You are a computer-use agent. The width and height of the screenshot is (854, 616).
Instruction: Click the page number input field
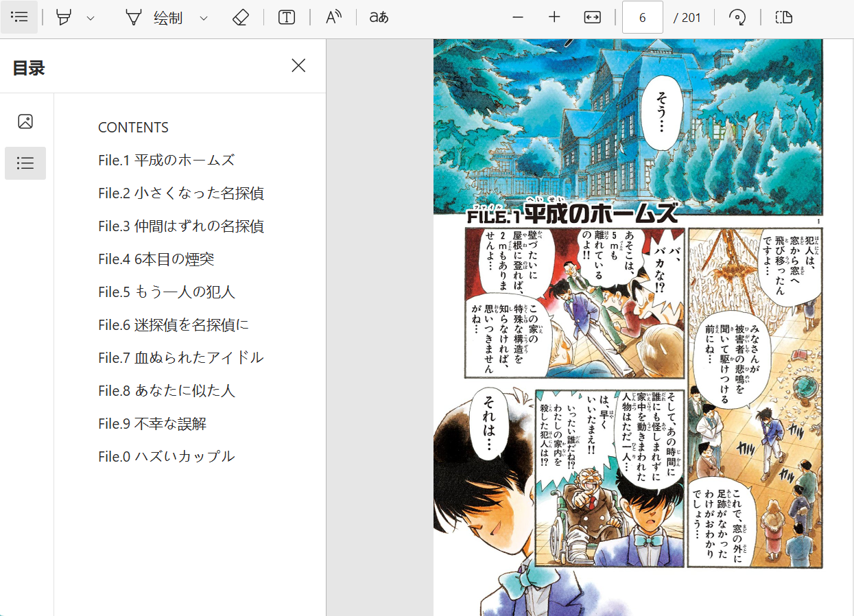(643, 17)
